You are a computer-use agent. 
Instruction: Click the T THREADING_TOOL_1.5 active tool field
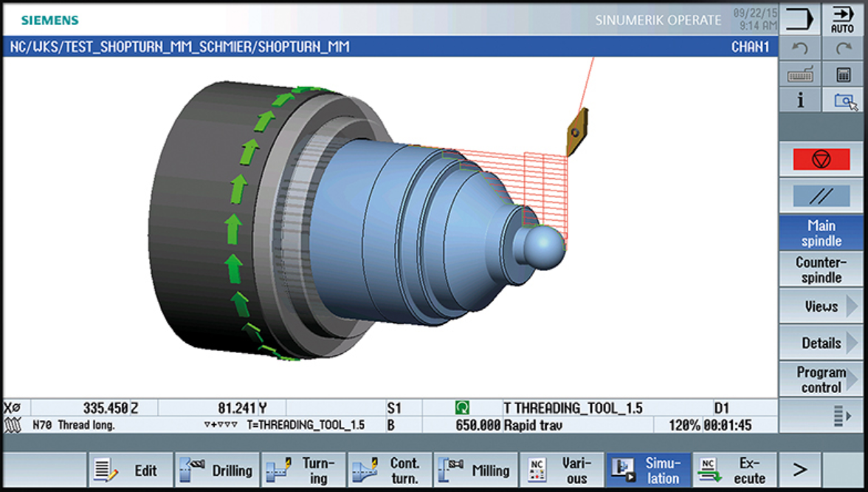click(x=573, y=409)
